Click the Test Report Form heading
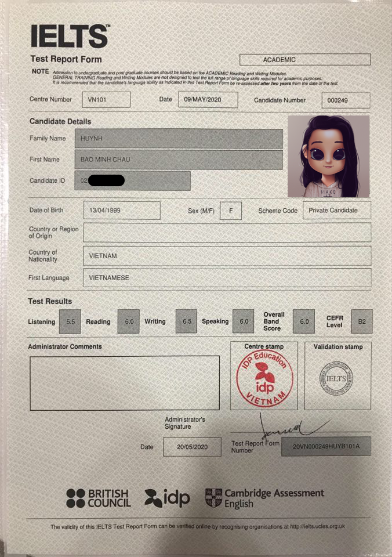 [66, 59]
